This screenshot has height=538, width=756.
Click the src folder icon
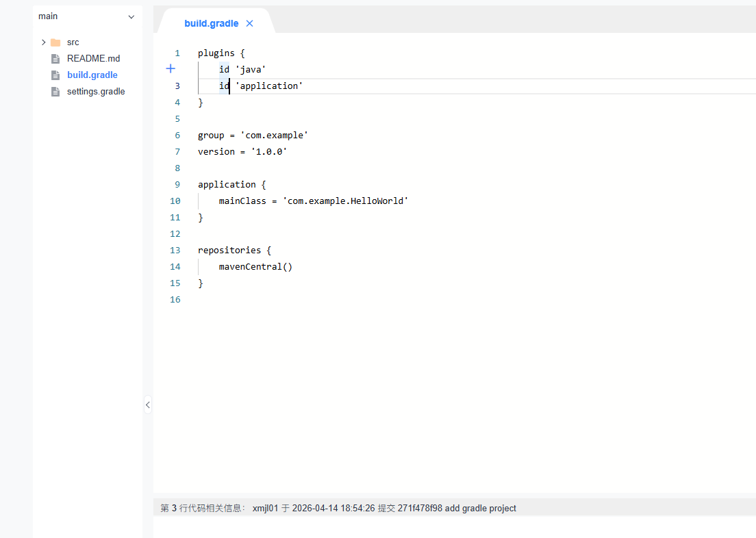point(55,42)
